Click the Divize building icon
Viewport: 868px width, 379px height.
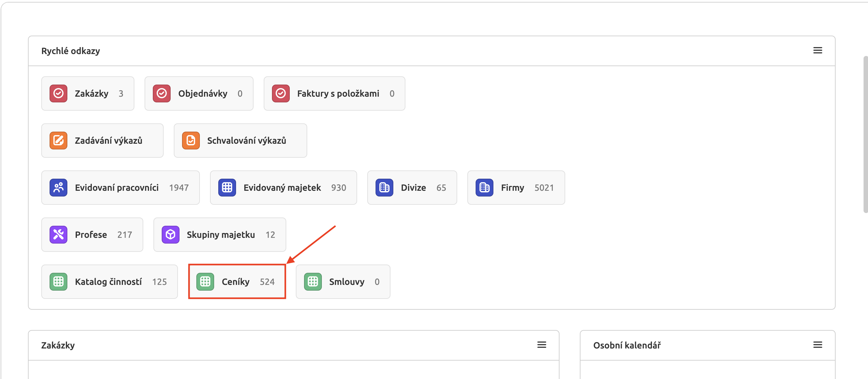pos(384,188)
